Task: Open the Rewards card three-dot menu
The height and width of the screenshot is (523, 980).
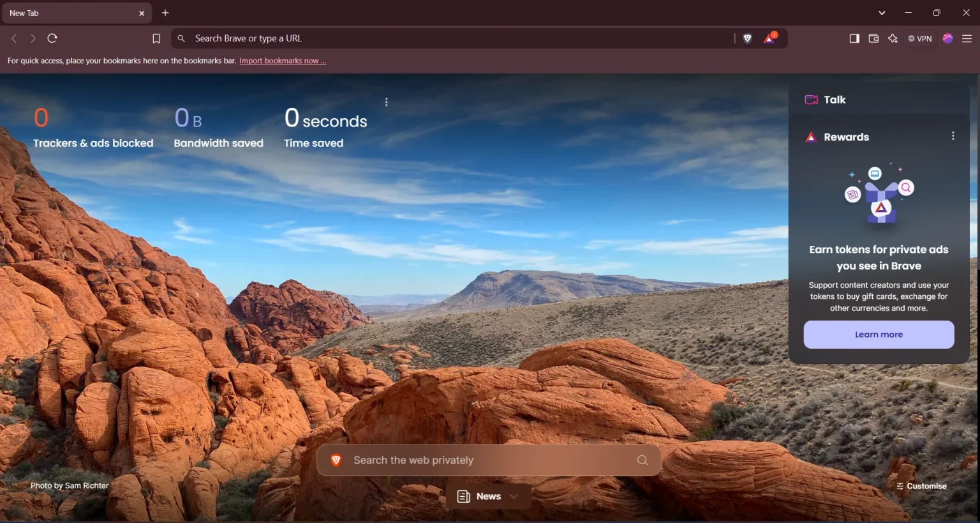Action: point(953,136)
